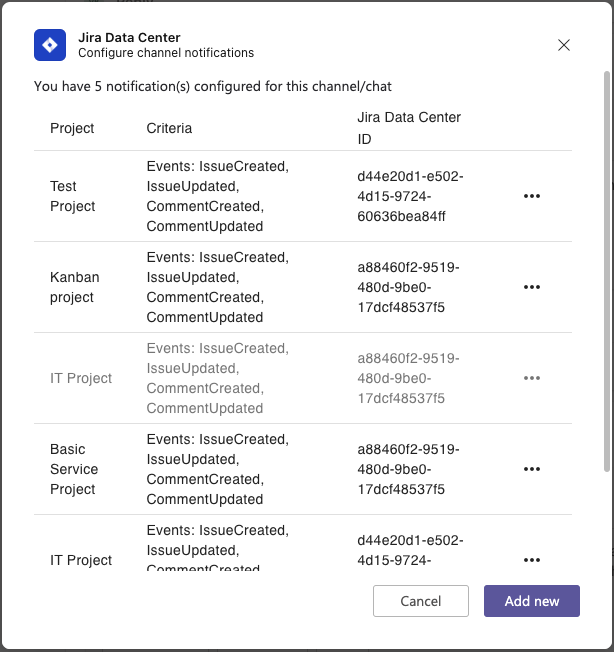This screenshot has width=614, height=652.
Task: Click the ID d44e20d1-e502 in Test Project row
Action: coord(410,196)
